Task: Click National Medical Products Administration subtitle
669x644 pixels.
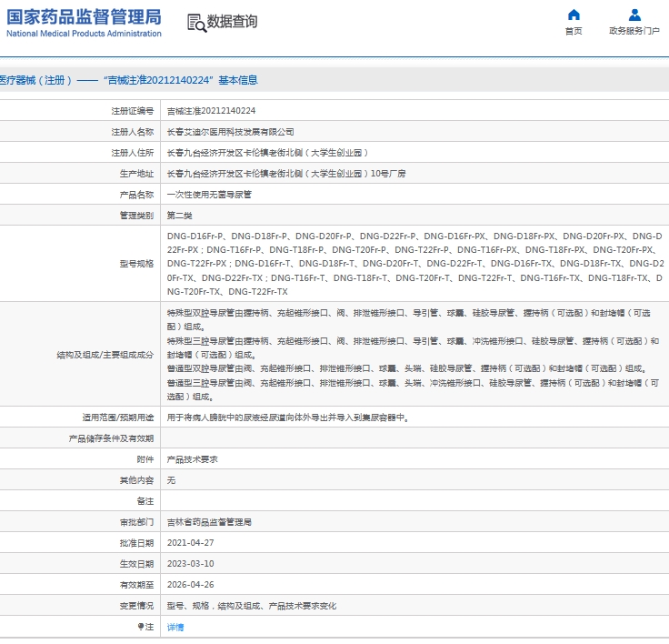Action: point(84,34)
